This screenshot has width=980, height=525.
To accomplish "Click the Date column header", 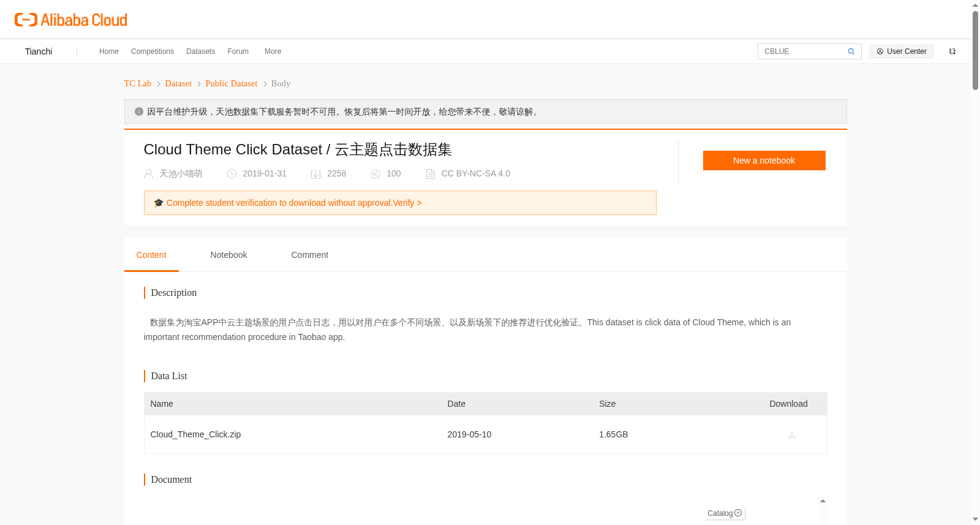I will coord(456,404).
